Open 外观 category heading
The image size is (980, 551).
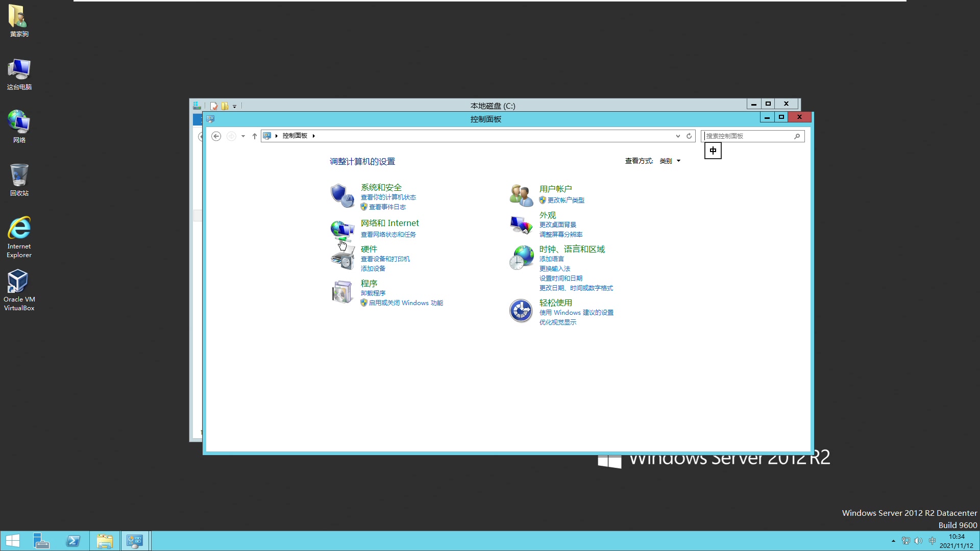tap(547, 215)
